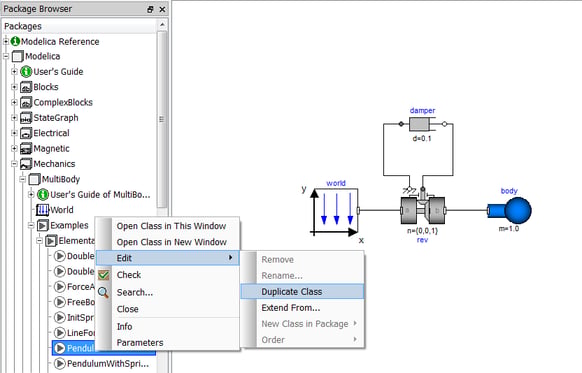The height and width of the screenshot is (373, 582).
Task: Select the revolute joint rev component
Action: click(422, 210)
